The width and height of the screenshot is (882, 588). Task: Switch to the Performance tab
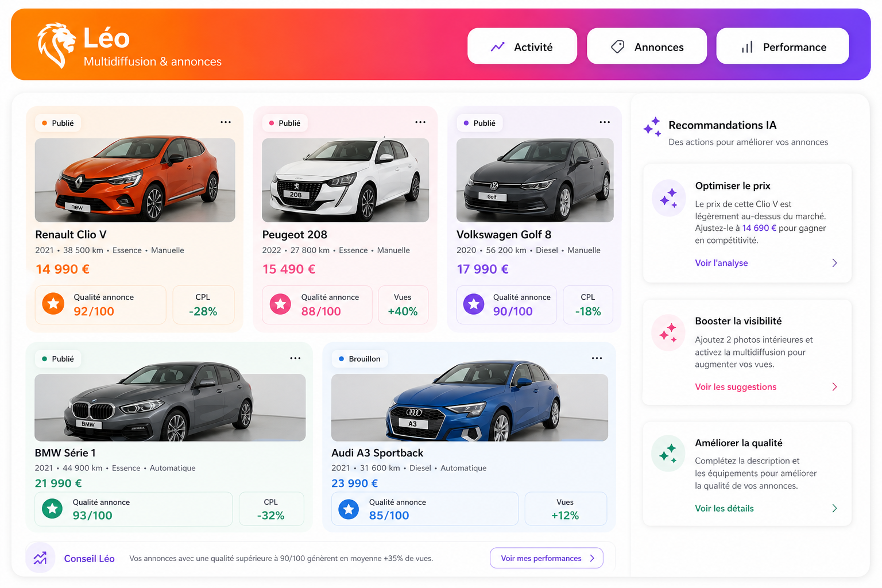click(783, 47)
